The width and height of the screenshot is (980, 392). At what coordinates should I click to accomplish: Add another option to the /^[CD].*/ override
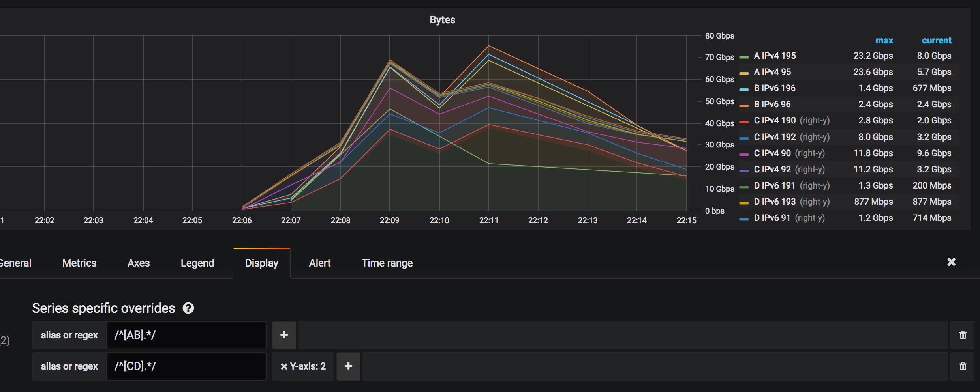tap(348, 366)
